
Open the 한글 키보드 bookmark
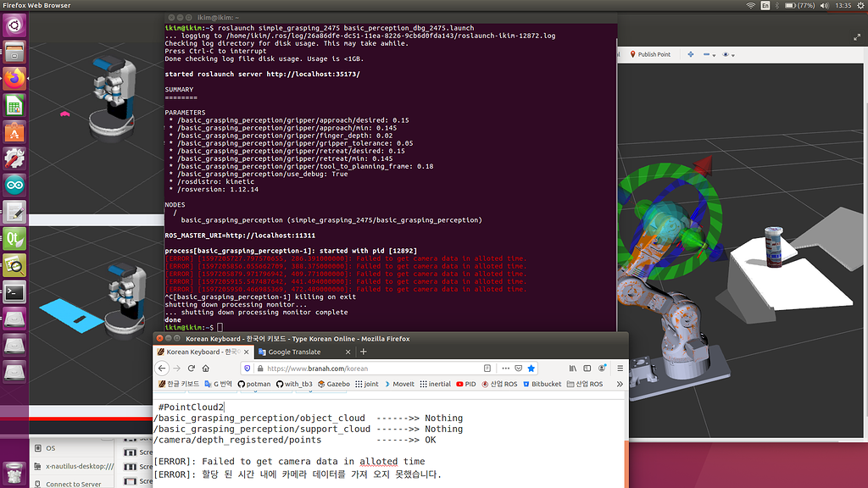point(178,384)
